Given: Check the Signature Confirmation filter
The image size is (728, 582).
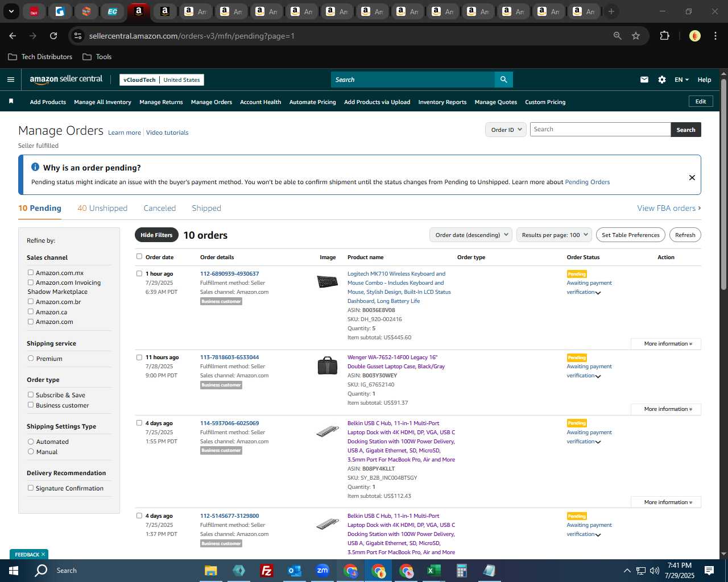Looking at the screenshot, I should (x=31, y=488).
